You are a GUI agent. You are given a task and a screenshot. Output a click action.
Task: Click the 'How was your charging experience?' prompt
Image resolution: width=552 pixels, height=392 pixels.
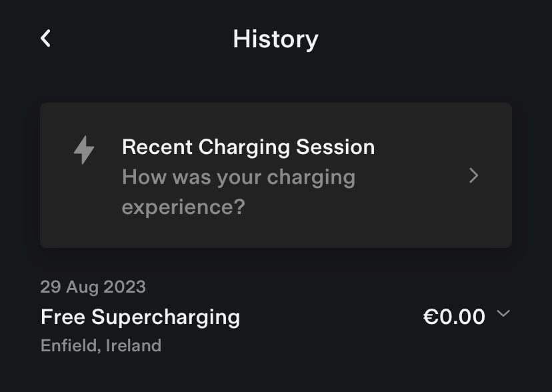[239, 192]
